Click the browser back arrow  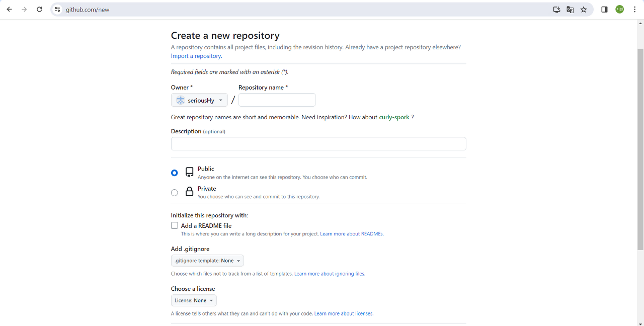pos(9,10)
